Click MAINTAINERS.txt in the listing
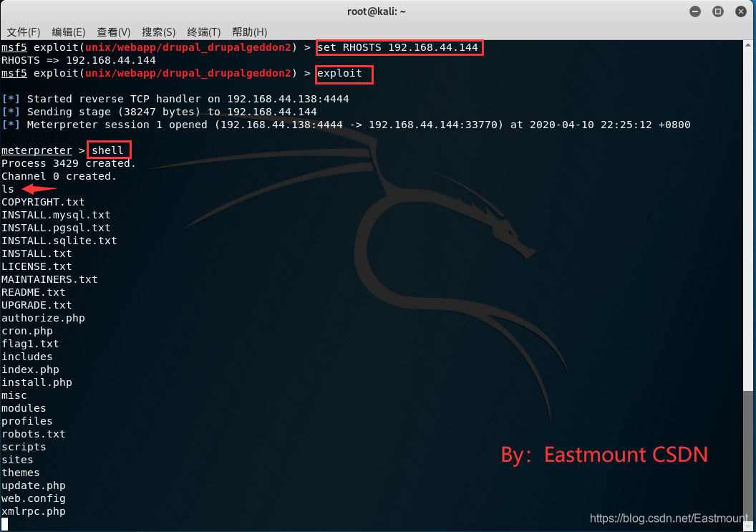Image resolution: width=756 pixels, height=532 pixels. [x=49, y=279]
